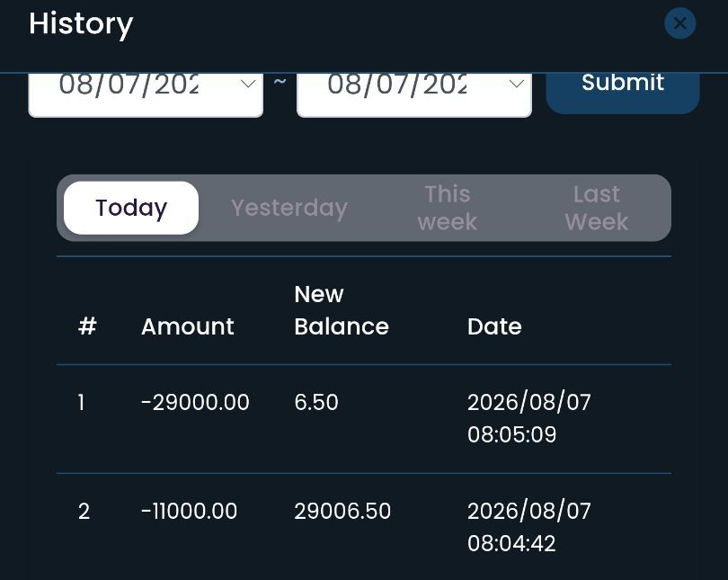
Task: Select the 29006.50 balance value
Action: [342, 512]
